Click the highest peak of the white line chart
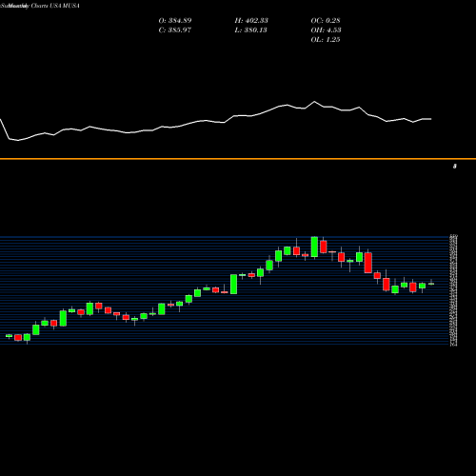The height and width of the screenshot is (476, 476). point(314,102)
